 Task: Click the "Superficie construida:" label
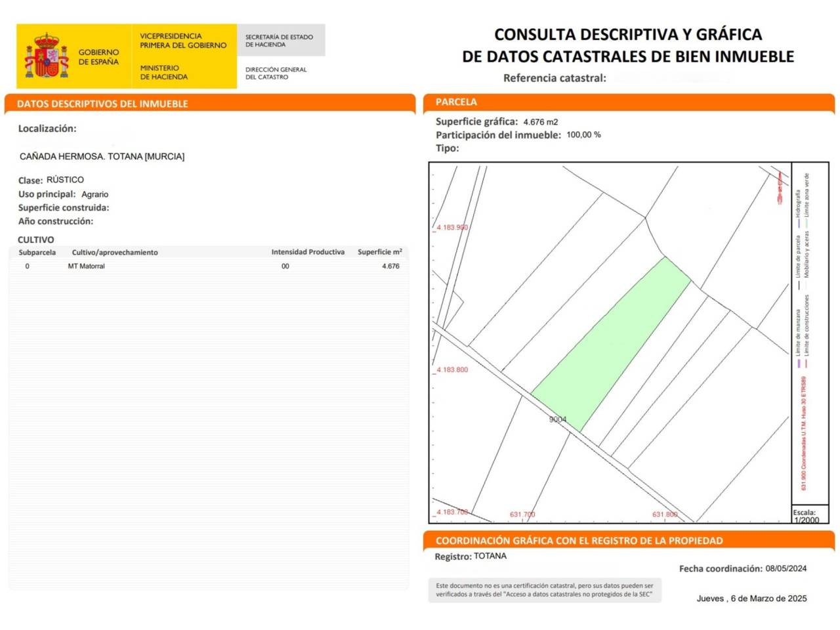pos(64,208)
